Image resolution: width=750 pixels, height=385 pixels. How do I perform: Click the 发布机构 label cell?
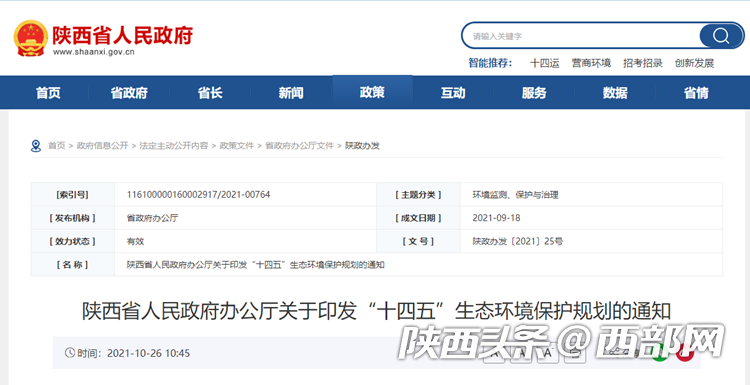pos(73,218)
